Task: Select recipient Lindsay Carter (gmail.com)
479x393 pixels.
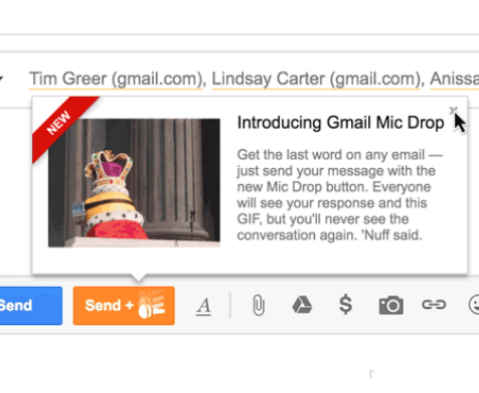Action: click(x=316, y=79)
